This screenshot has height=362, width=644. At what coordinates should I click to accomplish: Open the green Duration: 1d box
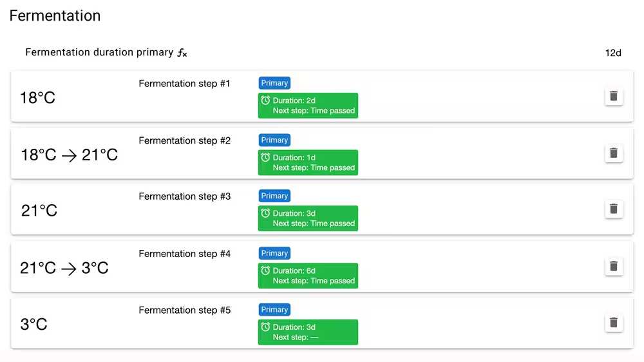[x=308, y=162]
